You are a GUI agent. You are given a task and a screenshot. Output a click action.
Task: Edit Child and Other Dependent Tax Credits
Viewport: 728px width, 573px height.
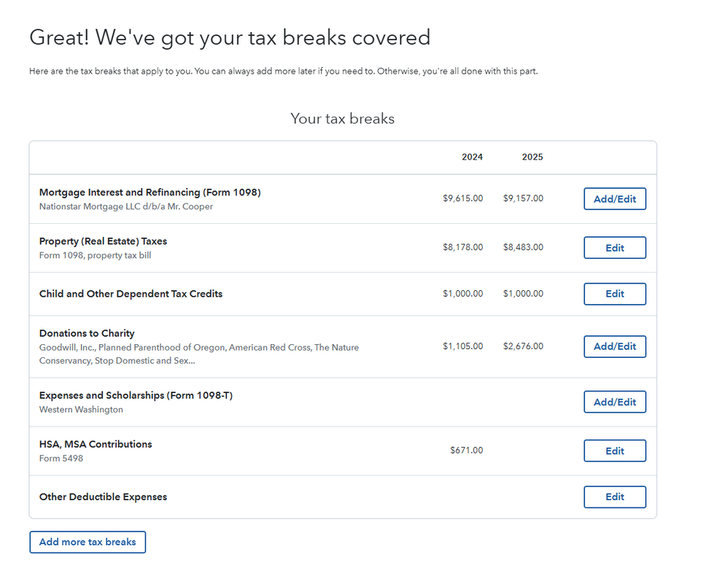coord(614,294)
